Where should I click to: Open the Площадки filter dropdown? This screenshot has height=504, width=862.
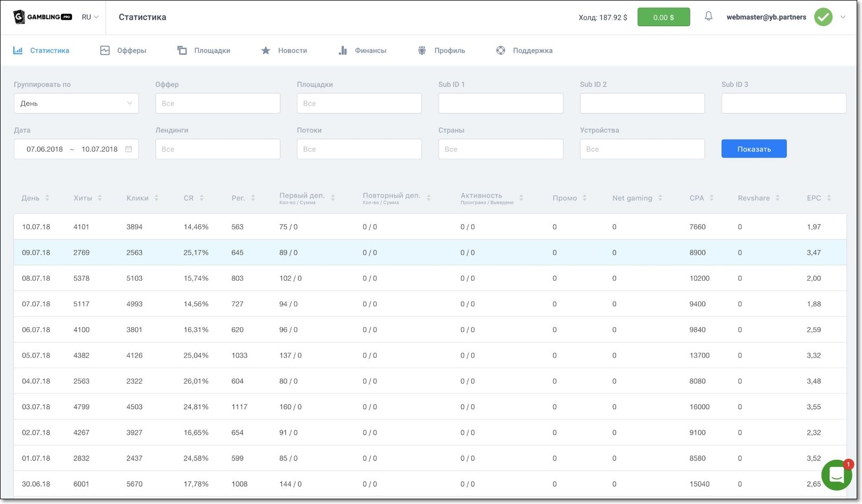coord(359,103)
